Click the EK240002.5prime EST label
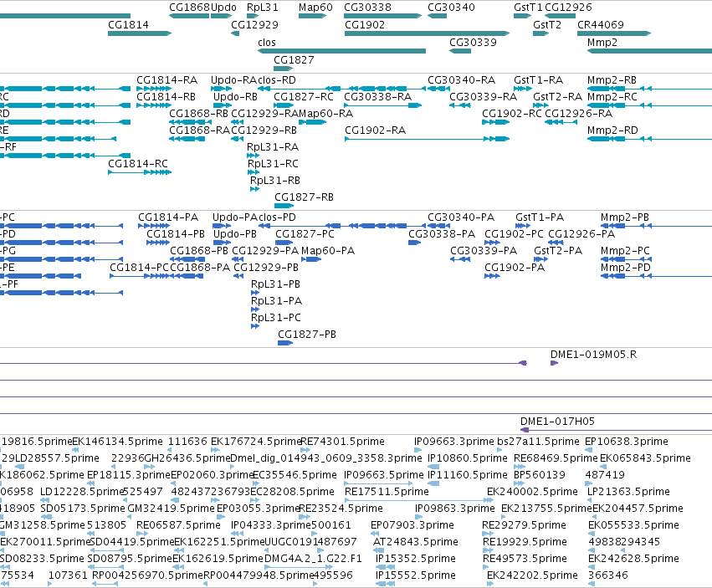Screen dimensions: 712x588 (532, 492)
